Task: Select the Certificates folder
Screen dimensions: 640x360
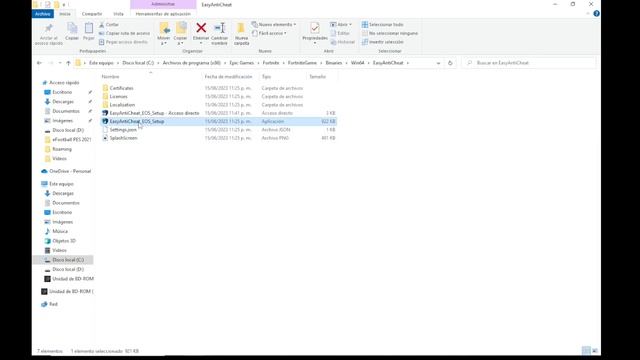Action: (121, 88)
